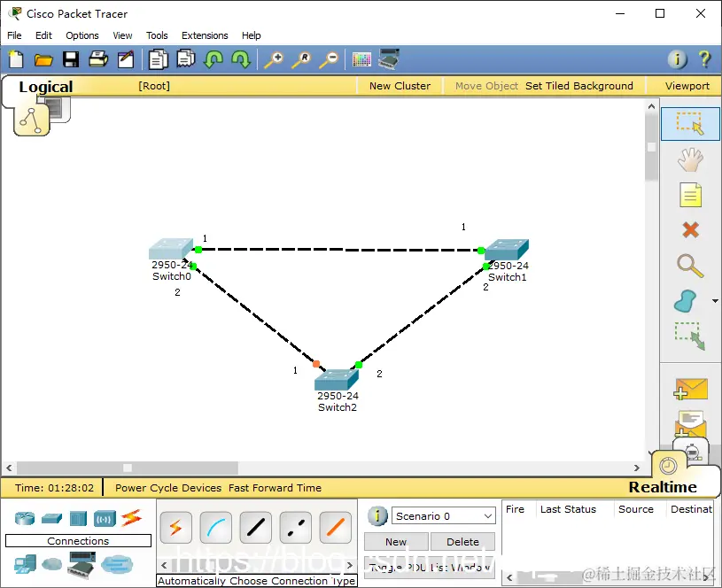Choose the orange Fiber cable
Image resolution: width=722 pixels, height=588 pixels.
point(335,527)
